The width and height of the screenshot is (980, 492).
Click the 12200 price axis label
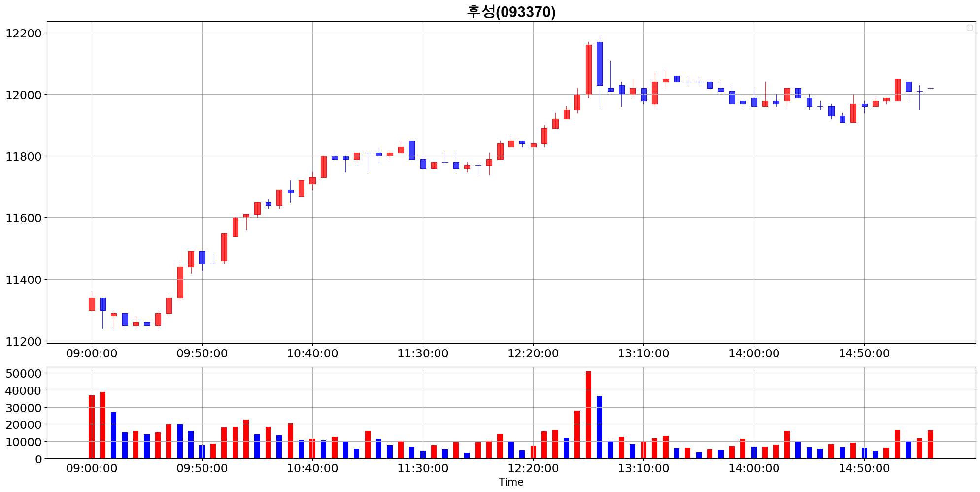(x=24, y=34)
